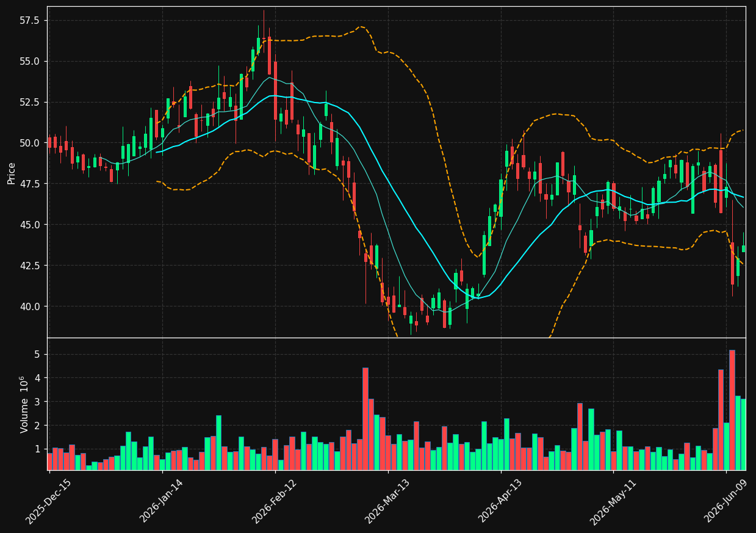This screenshot has height=533, width=756.
Task: Click the tallest red volume bar above 5
Action: (732, 410)
